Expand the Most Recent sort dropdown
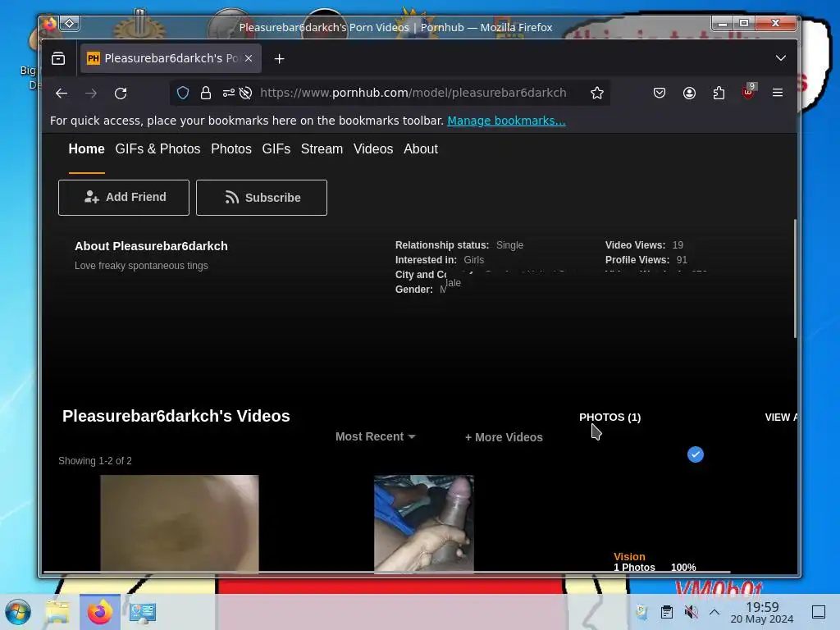The height and width of the screenshot is (630, 840). point(375,436)
